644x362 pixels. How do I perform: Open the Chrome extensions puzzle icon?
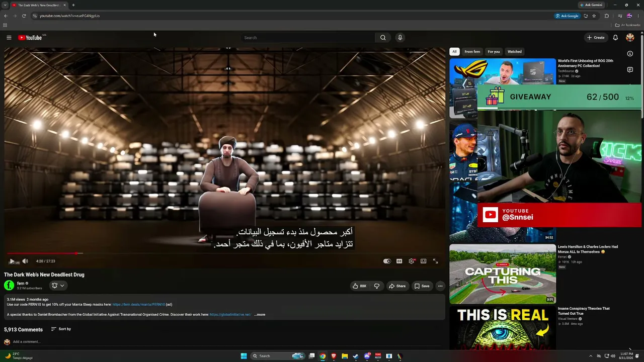click(607, 16)
